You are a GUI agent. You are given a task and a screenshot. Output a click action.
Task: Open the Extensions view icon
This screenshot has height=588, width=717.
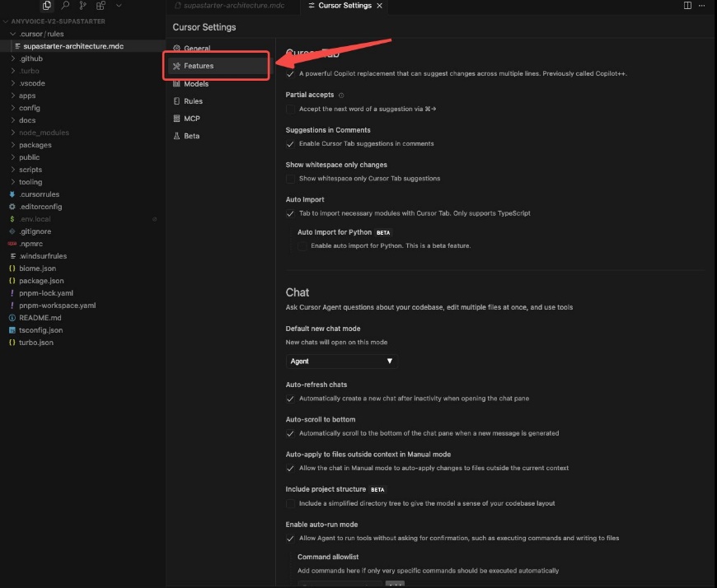coord(101,6)
